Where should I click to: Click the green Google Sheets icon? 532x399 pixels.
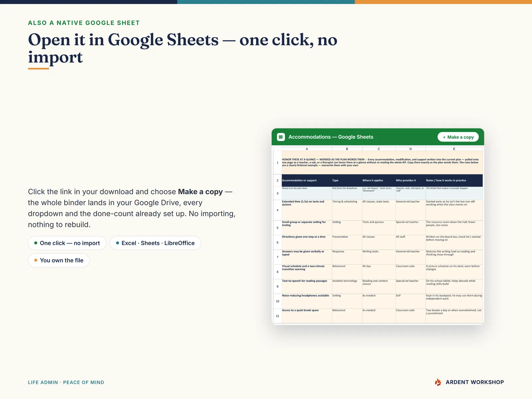click(281, 137)
